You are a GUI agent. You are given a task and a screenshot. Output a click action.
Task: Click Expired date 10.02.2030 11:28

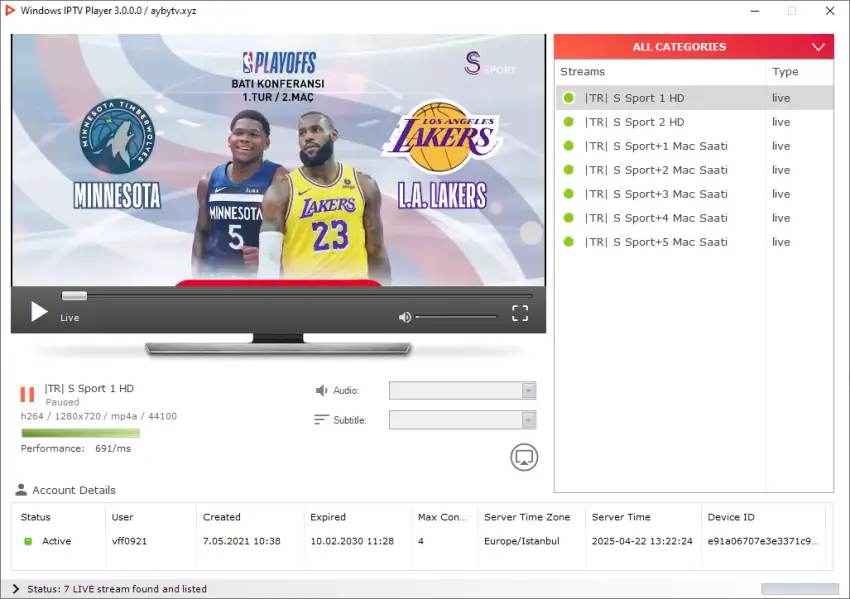352,541
